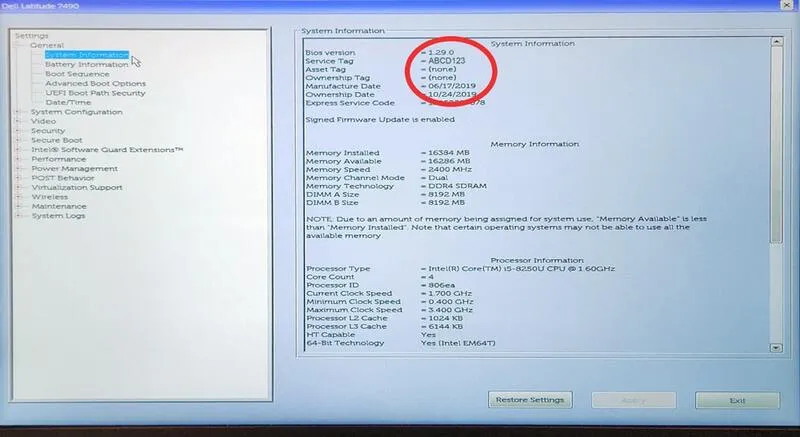The width and height of the screenshot is (800, 437).
Task: Click the Service Tag value ABCD123
Action: point(446,61)
